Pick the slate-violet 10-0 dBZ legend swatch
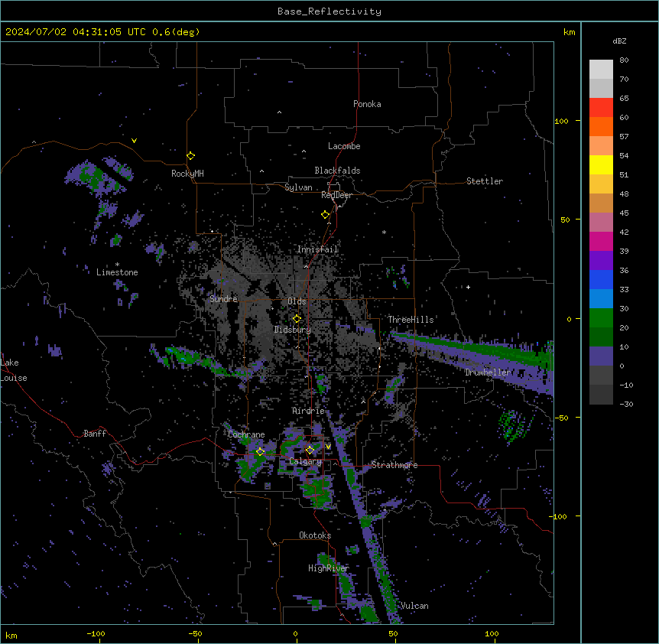This screenshot has width=659, height=644. (x=601, y=356)
